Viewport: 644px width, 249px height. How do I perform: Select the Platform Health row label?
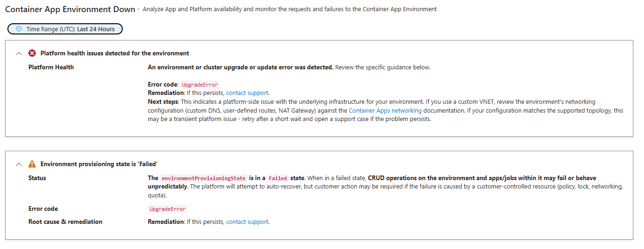51,67
